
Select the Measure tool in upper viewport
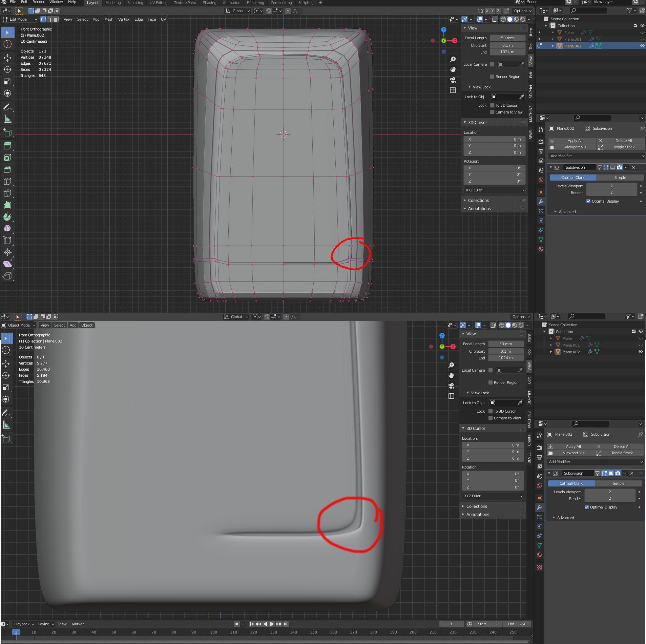pyautogui.click(x=7, y=119)
